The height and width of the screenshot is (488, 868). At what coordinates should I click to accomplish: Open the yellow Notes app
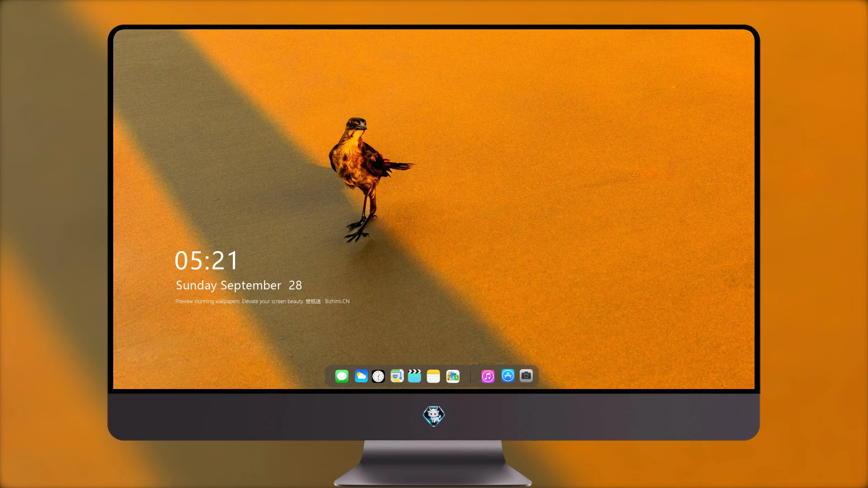point(433,376)
